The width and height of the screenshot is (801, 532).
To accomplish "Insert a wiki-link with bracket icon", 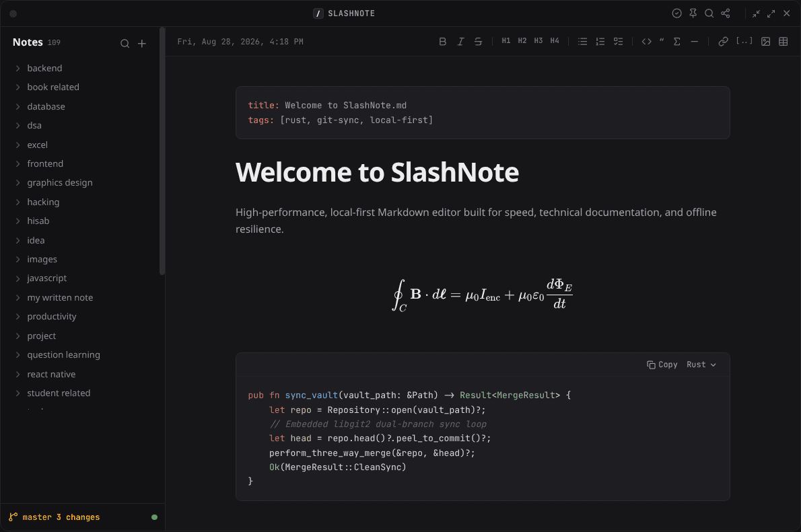I will pos(744,41).
